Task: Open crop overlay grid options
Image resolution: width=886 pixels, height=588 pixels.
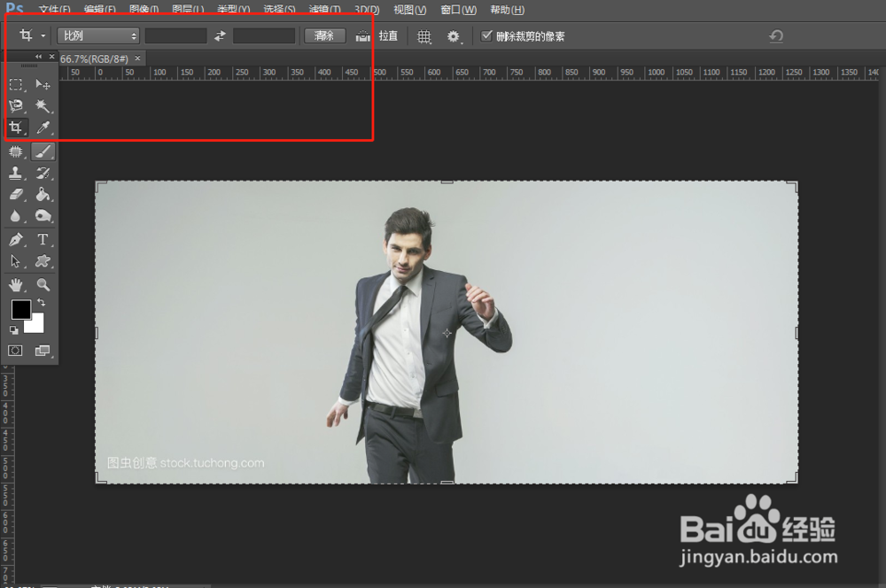Action: point(424,36)
